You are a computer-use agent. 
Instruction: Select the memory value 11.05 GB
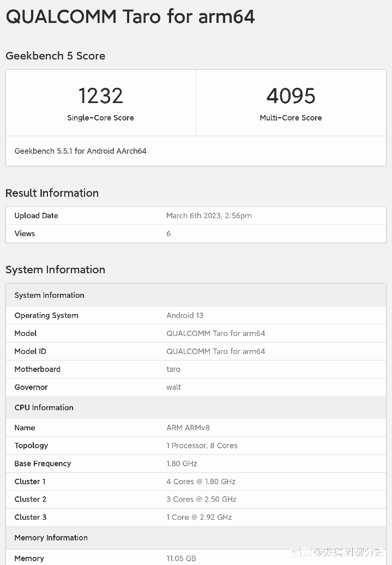click(181, 558)
